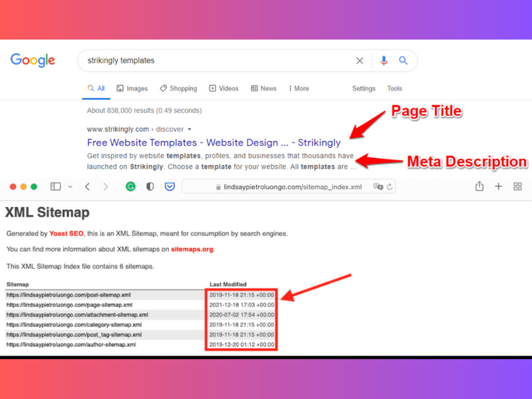Click the www.strikingly.com breadcrumb URL
The width and height of the screenshot is (532, 399).
point(118,129)
